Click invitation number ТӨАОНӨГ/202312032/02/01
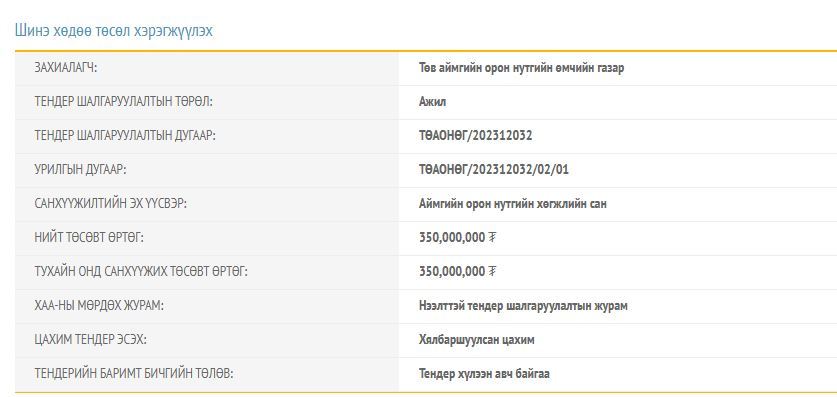837x397 pixels. pos(494,170)
